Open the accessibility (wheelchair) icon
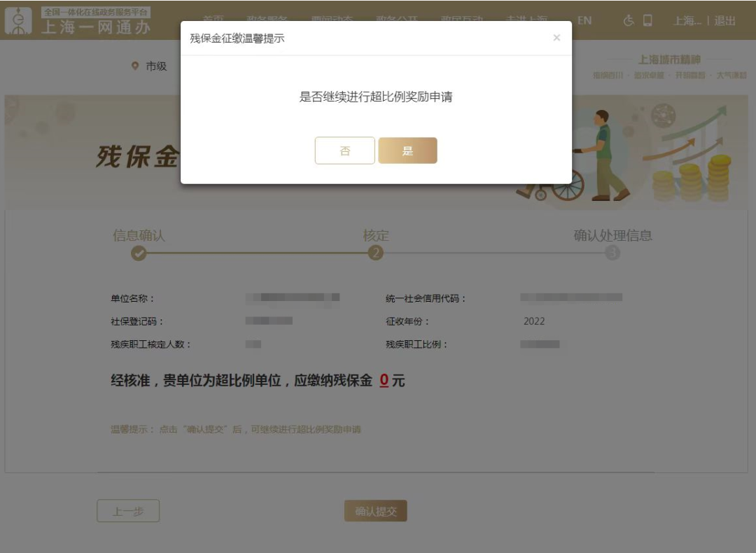 click(x=628, y=21)
